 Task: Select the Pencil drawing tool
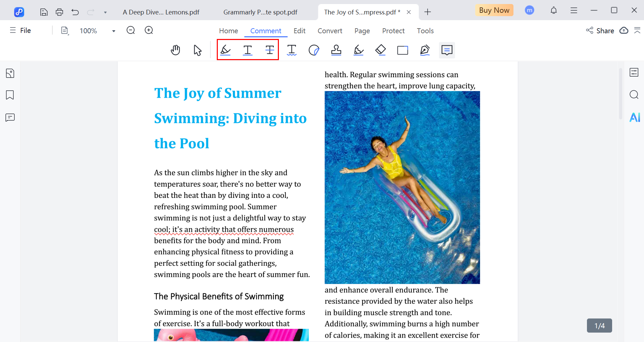[x=358, y=50]
